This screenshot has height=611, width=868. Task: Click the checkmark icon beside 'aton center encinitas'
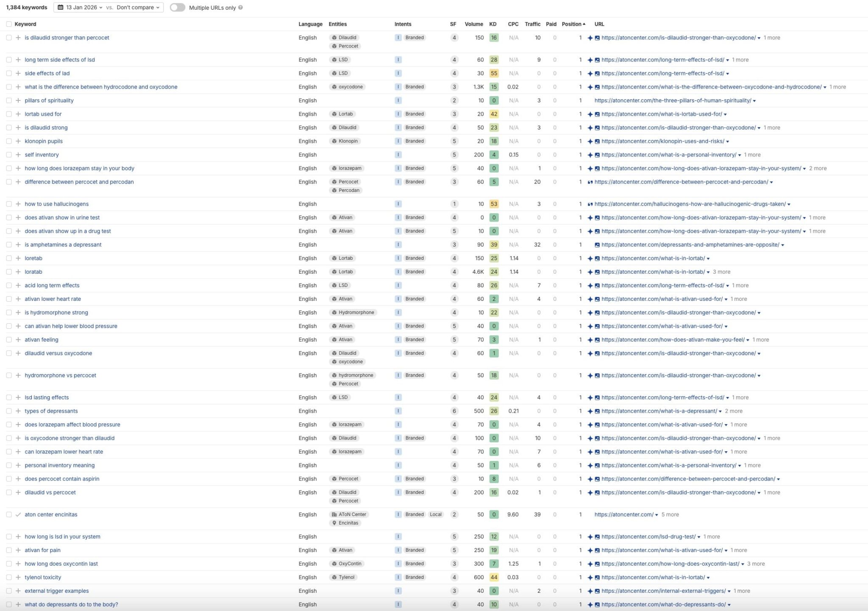18,514
